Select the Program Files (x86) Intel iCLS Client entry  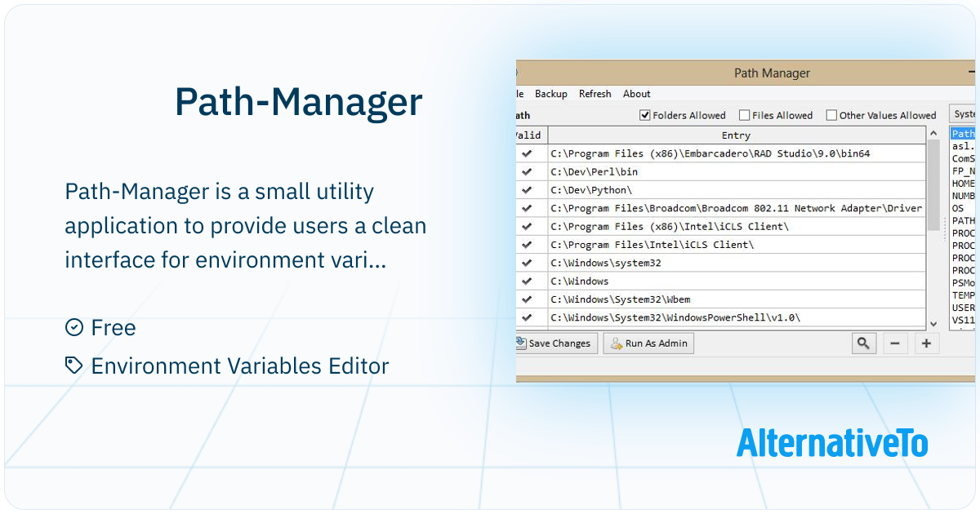pos(736,226)
